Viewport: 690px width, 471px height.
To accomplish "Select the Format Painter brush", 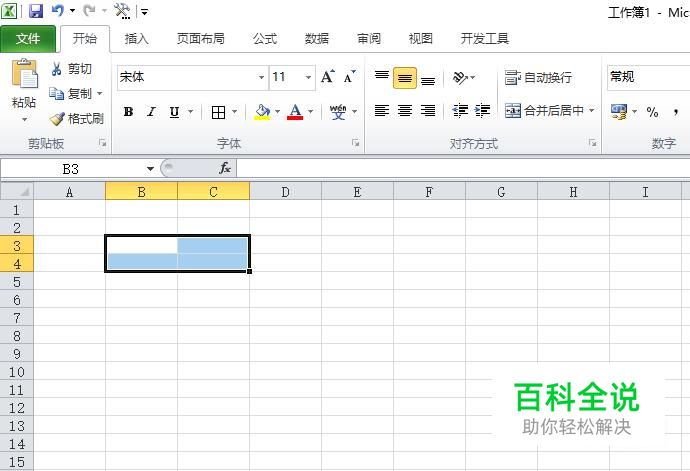I will tap(77, 118).
